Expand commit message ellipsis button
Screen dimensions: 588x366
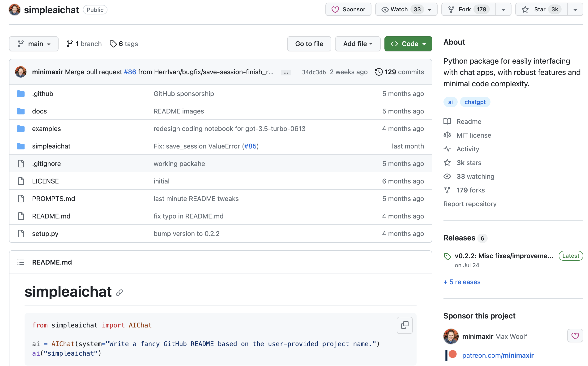[285, 72]
